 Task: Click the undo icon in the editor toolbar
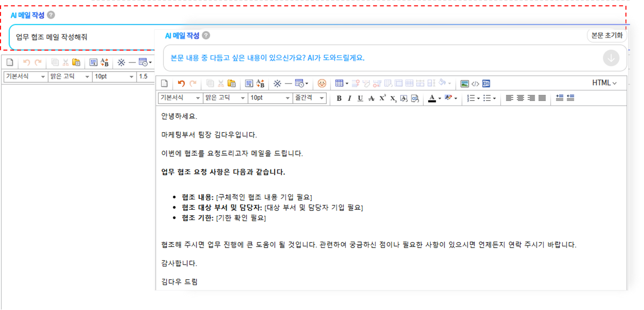(x=181, y=83)
